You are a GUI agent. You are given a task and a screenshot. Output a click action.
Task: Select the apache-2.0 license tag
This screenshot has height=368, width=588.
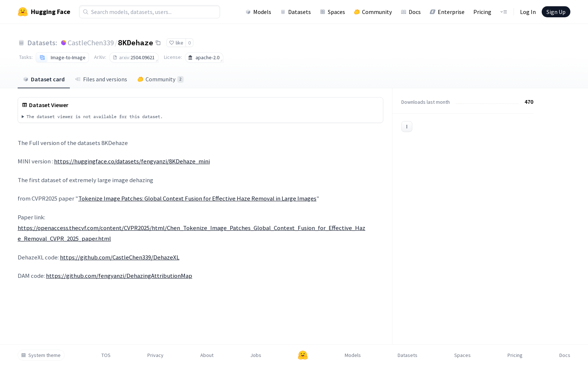204,57
